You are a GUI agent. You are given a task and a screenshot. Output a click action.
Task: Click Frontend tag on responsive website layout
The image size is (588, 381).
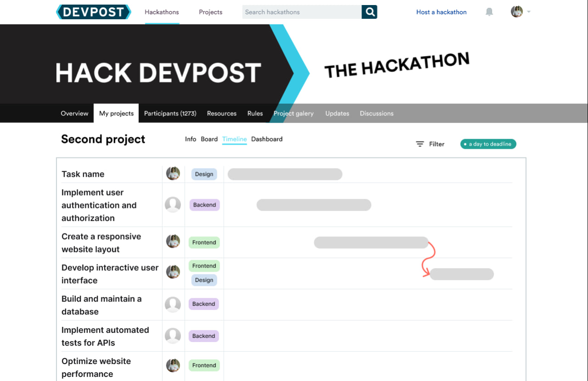[204, 242]
